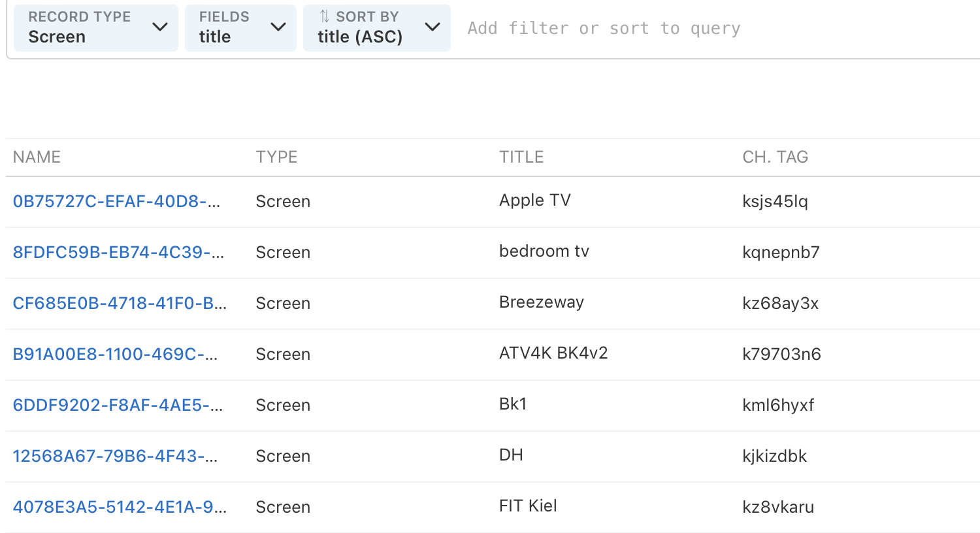Click the sort arrows icon beside Sort By

(324, 16)
